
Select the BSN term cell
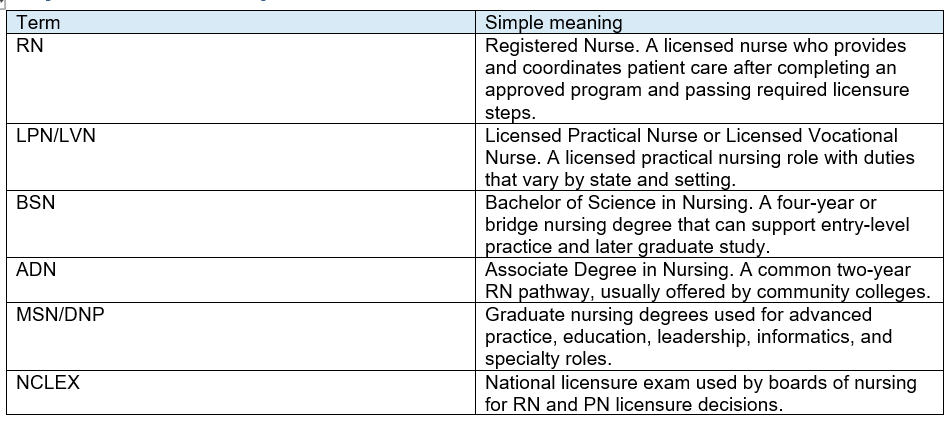241,224
